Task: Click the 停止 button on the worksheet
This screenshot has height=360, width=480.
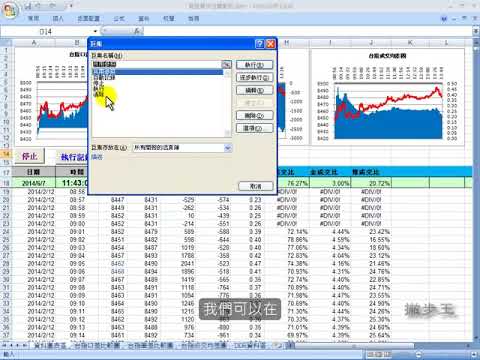Action: (x=29, y=156)
